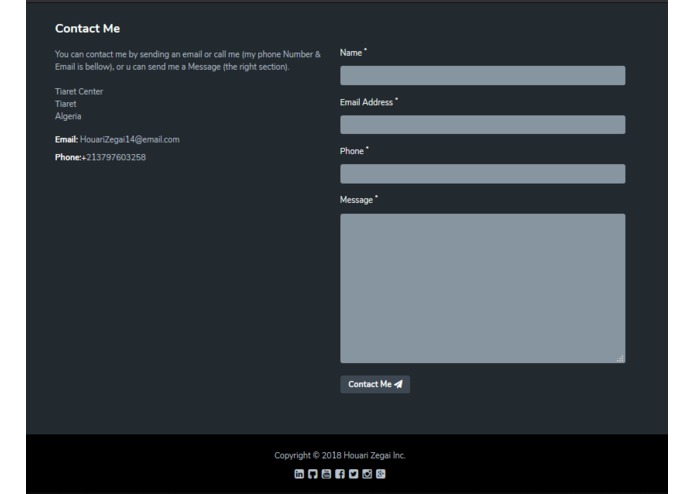Click the Copyright 2018 Houari Zegai text

coord(340,455)
